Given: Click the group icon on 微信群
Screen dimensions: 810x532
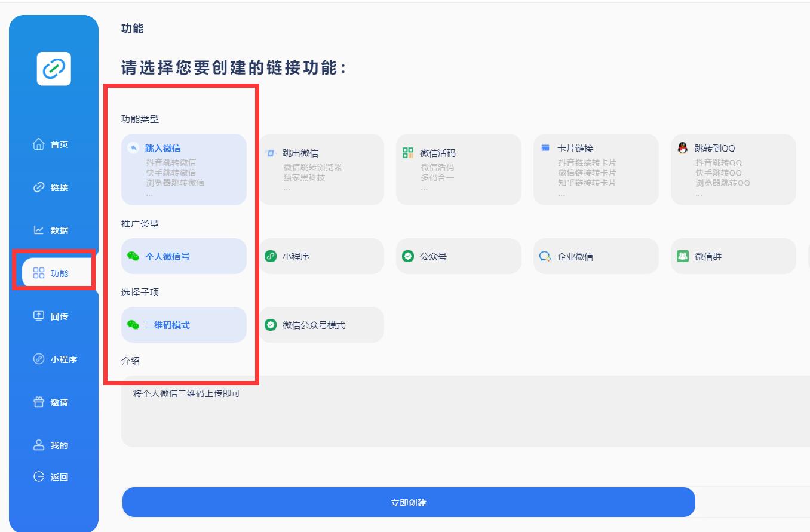Looking at the screenshot, I should tap(683, 256).
